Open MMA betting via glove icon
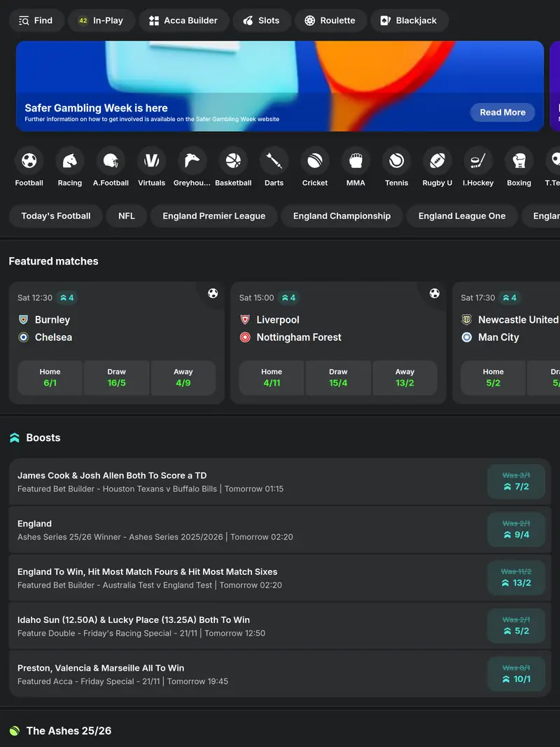Image resolution: width=560 pixels, height=747 pixels. coord(356,161)
